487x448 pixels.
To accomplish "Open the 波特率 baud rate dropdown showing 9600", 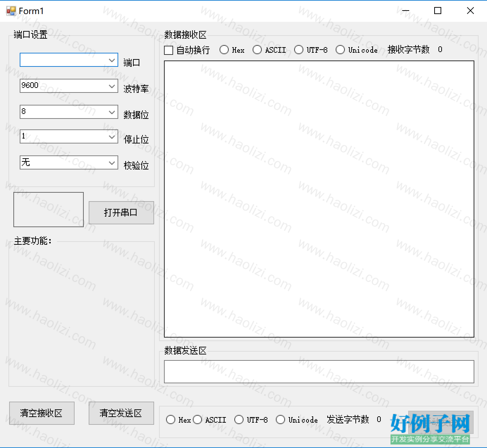I will pos(69,86).
